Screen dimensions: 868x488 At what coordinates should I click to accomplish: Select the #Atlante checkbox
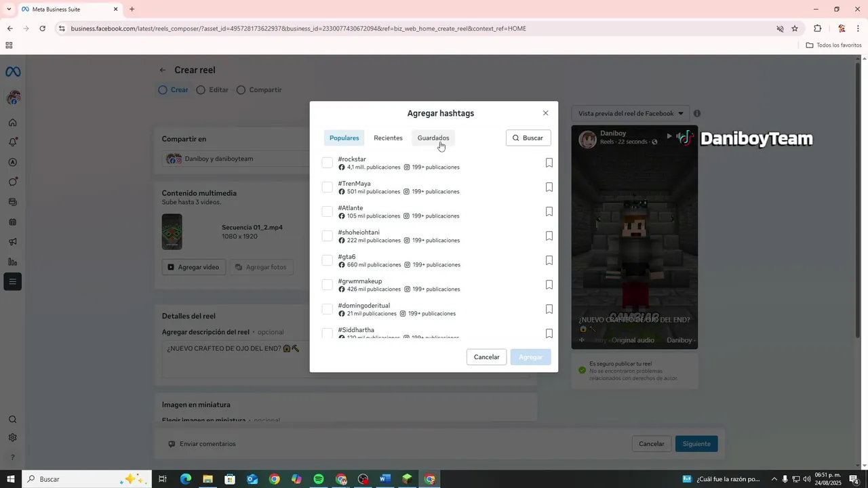coord(328,211)
